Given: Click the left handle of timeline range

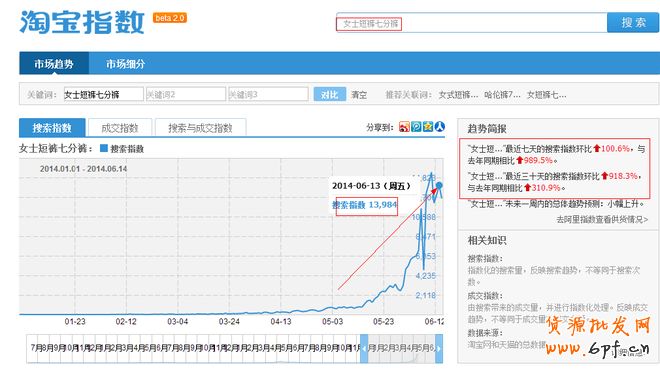Looking at the screenshot, I should [x=364, y=349].
